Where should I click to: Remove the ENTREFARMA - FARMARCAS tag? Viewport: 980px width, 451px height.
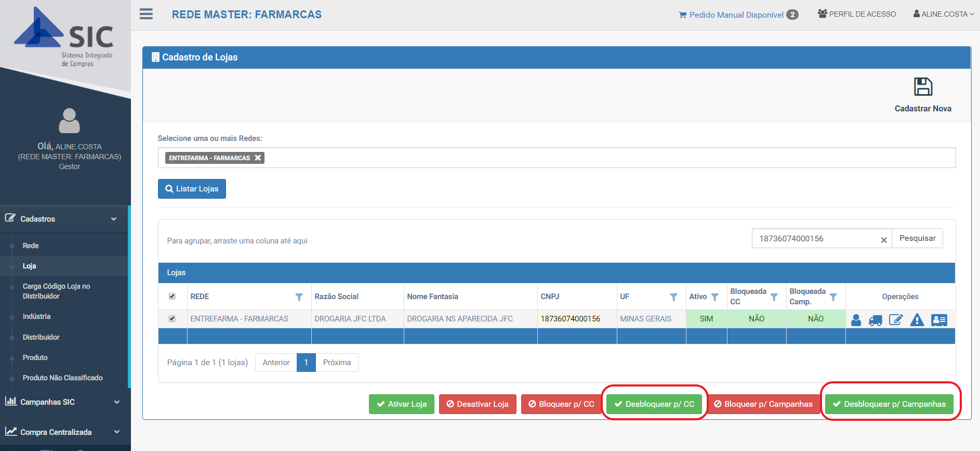[258, 158]
